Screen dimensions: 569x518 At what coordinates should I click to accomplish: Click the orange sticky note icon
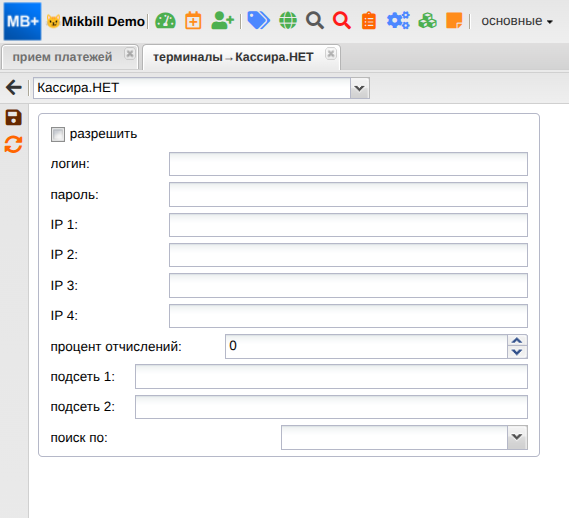[454, 21]
